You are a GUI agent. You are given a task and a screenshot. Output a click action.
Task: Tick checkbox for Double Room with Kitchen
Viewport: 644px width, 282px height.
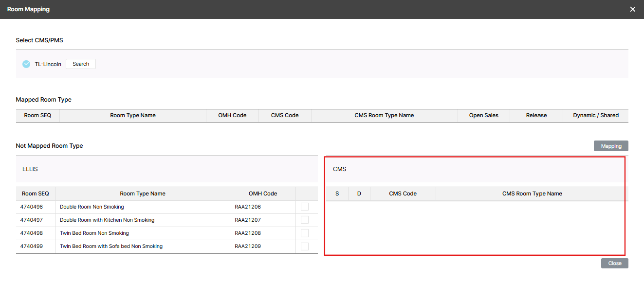click(305, 220)
